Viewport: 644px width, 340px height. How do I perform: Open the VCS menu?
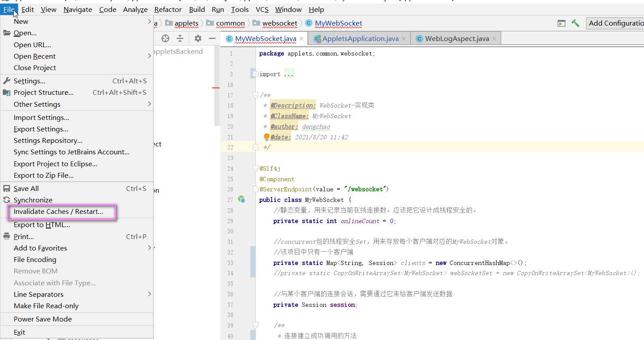pyautogui.click(x=262, y=9)
